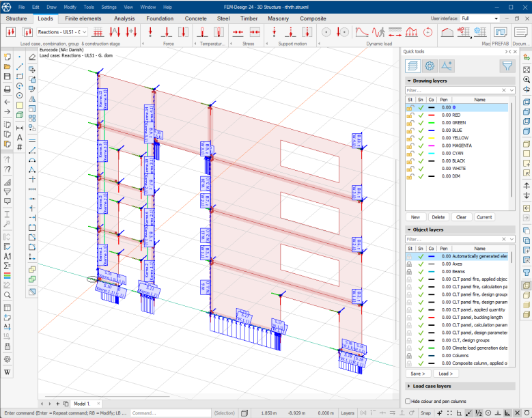Expand the Stress group arrow
This screenshot has height=418, width=532.
231,44
